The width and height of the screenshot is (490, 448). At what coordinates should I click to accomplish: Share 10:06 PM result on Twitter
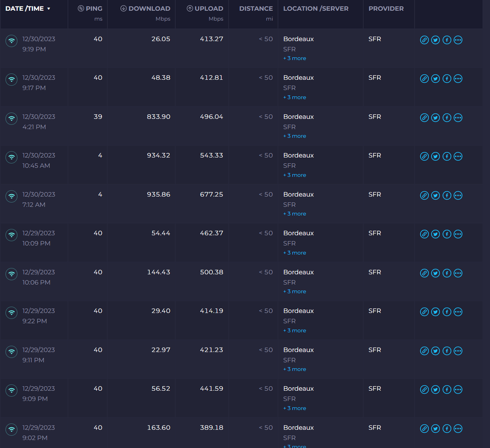point(436,273)
